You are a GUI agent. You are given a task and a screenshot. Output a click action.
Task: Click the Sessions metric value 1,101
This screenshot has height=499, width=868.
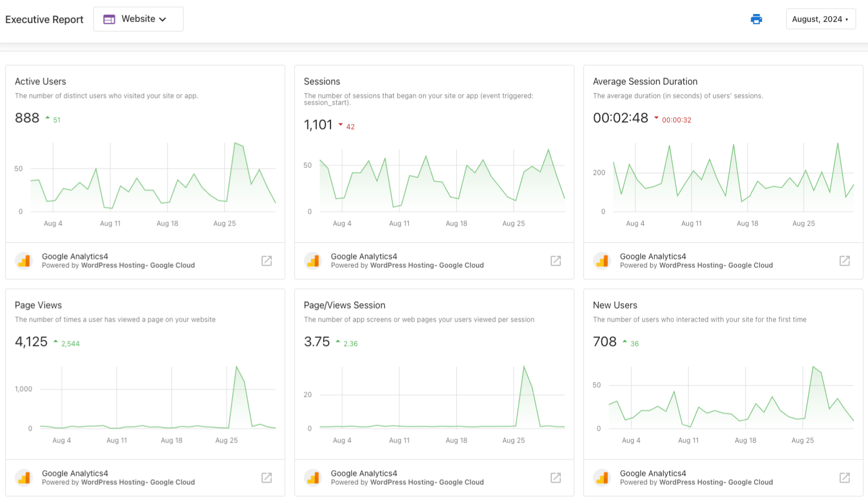[318, 124]
